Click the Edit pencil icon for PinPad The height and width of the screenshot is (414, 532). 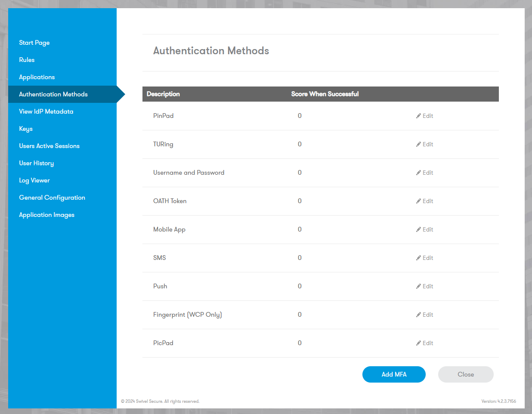(418, 115)
